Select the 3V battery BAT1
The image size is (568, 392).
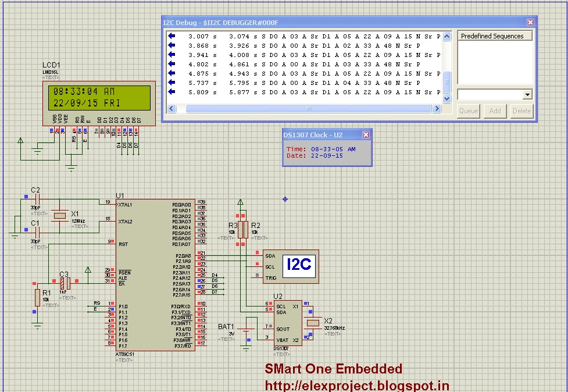(245, 330)
